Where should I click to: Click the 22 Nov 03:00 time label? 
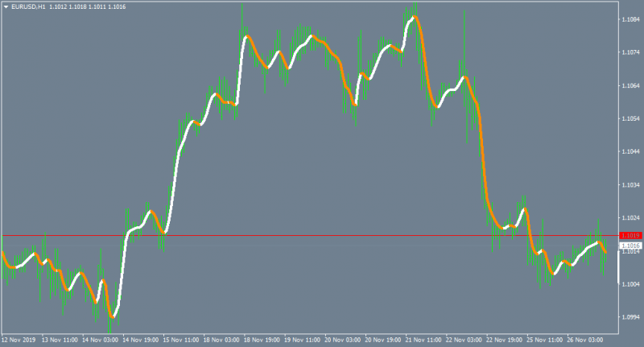[464, 340]
